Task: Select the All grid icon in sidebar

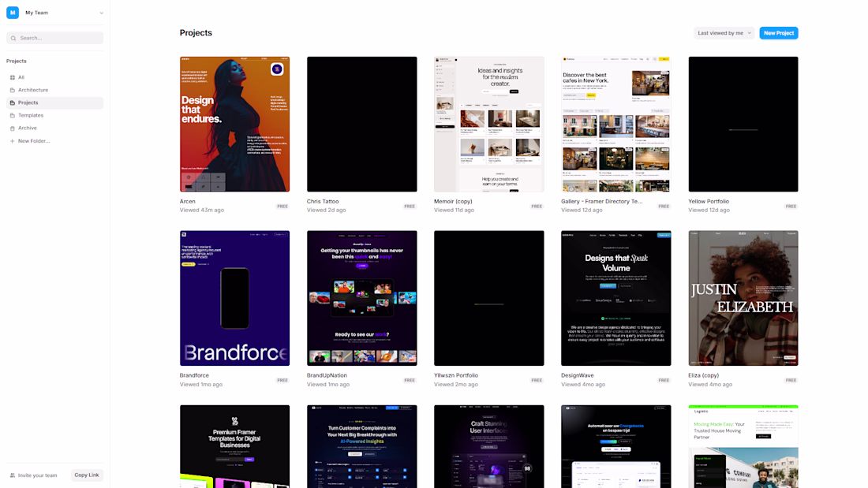Action: pos(12,77)
